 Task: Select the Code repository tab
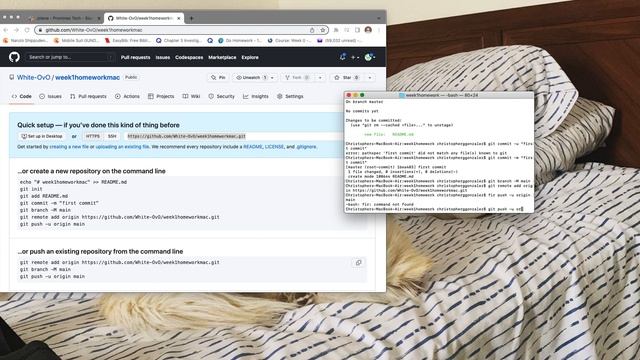22,96
